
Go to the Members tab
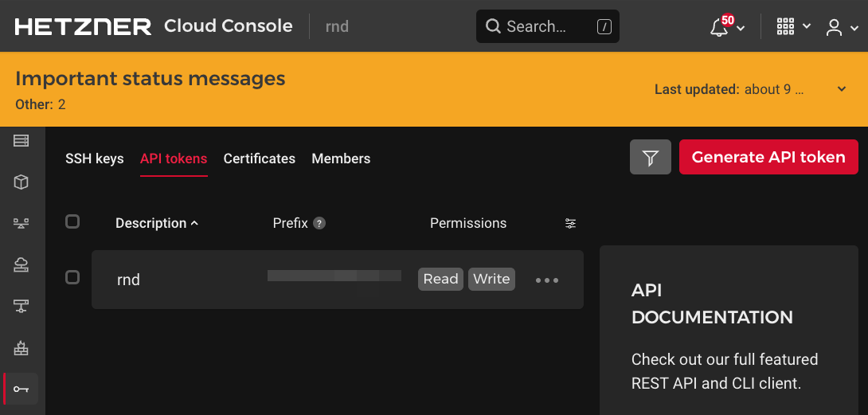[x=341, y=159]
